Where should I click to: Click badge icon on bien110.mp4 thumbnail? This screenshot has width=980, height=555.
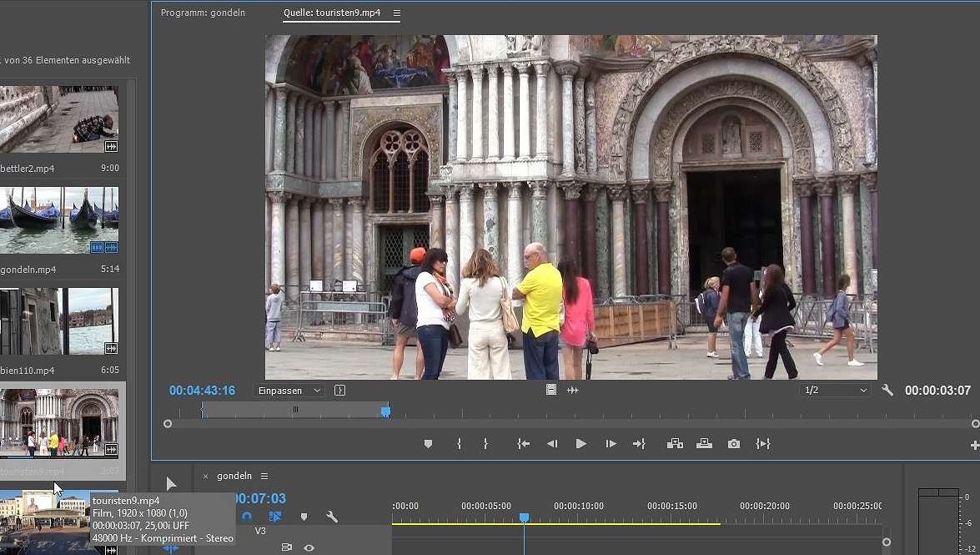tap(111, 348)
